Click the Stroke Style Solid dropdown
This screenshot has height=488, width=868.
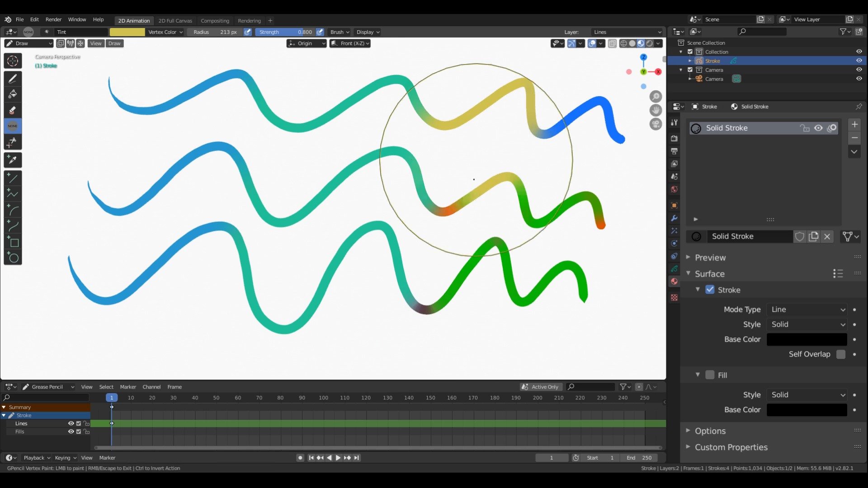(807, 324)
